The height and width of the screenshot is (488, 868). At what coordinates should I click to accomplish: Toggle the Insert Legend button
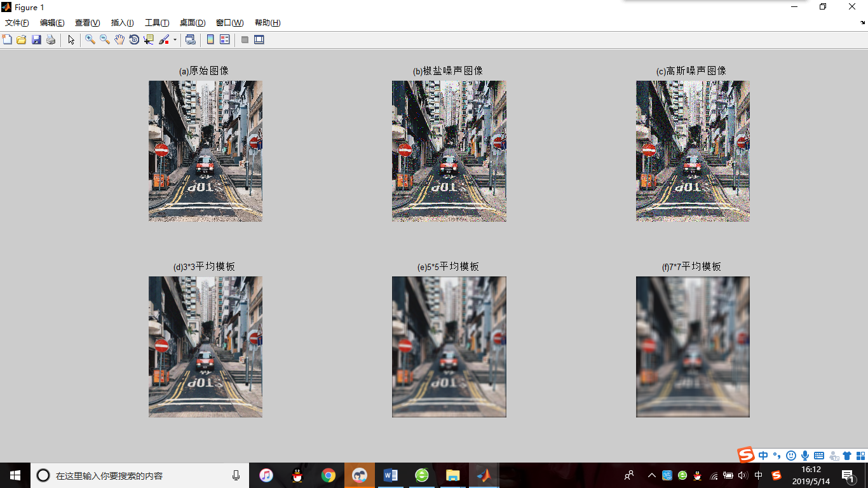click(x=225, y=40)
